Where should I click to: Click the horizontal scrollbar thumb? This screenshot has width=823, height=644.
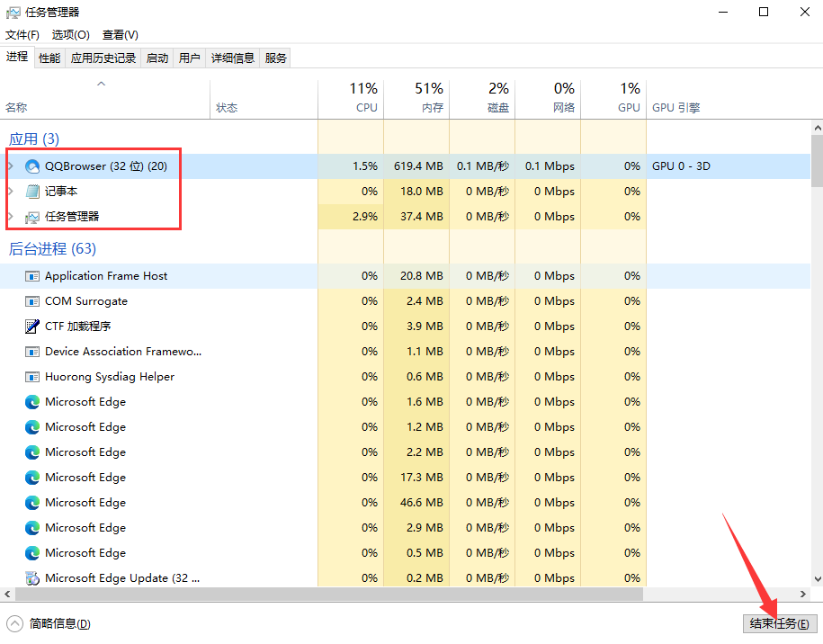329,595
